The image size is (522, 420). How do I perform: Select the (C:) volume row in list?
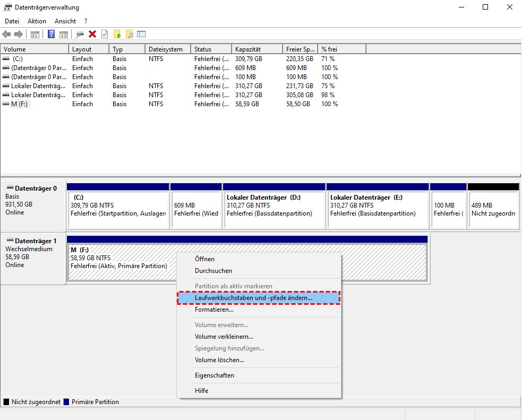[x=18, y=59]
